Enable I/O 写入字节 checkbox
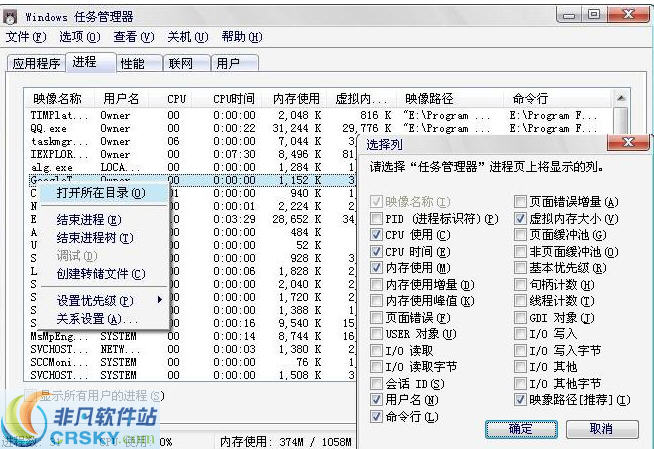 click(x=520, y=351)
